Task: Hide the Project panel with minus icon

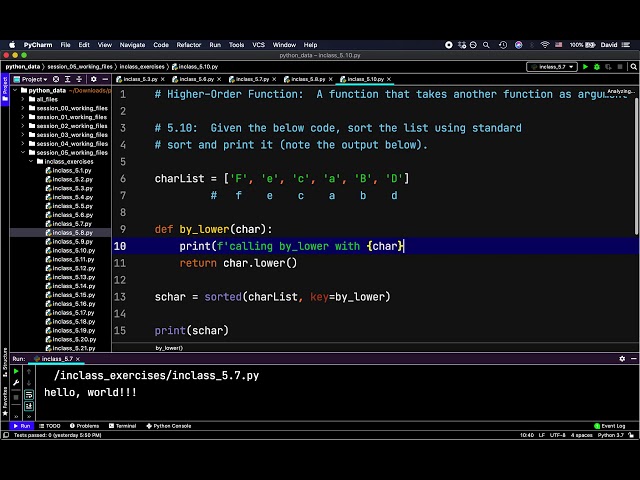Action: [105, 79]
